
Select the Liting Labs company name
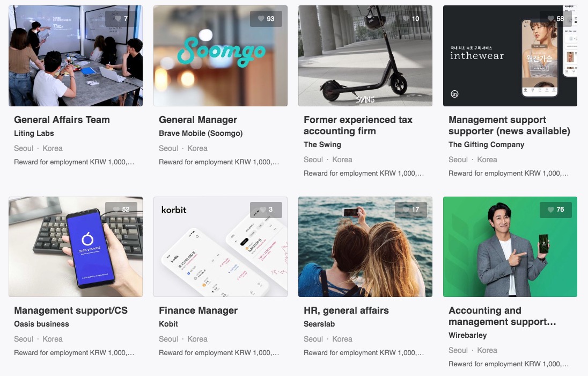tap(34, 133)
